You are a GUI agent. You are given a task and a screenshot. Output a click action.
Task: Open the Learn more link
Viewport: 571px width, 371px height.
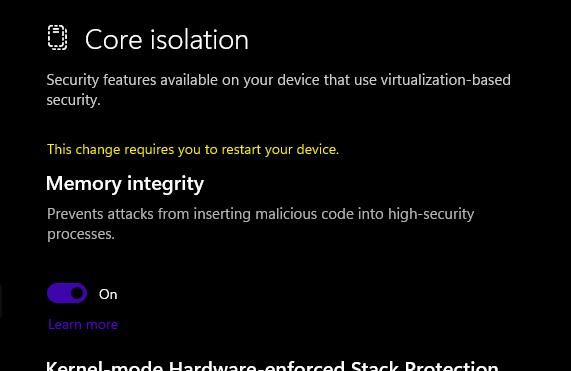(x=83, y=324)
